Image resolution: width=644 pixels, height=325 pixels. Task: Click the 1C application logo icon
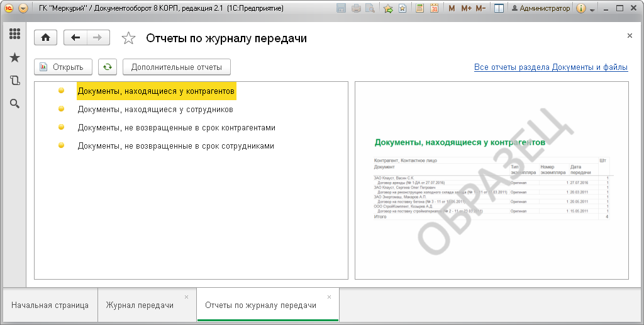tap(9, 8)
